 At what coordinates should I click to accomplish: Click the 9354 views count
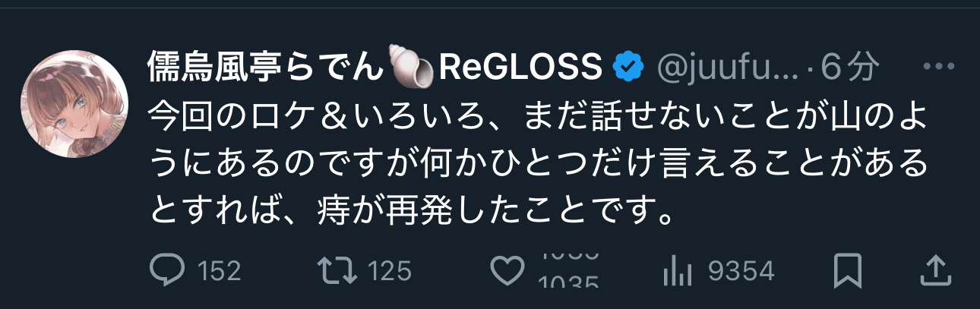click(739, 270)
